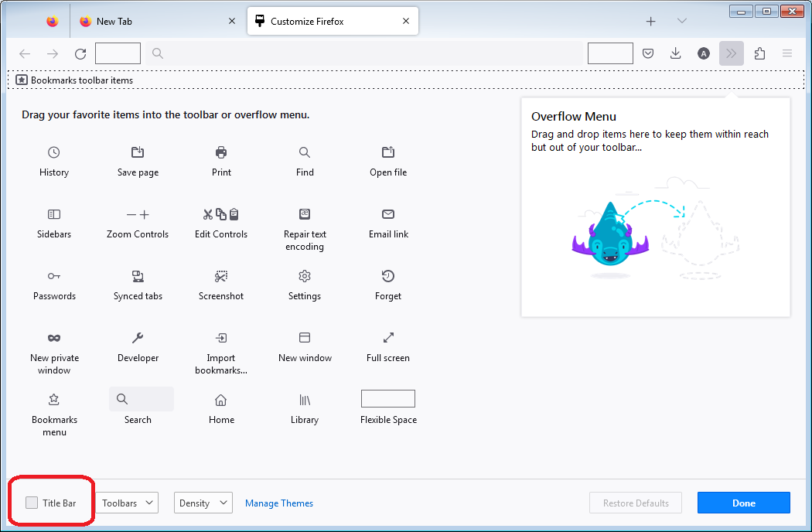Click the Developer wrench icon
This screenshot has height=532, width=812.
(x=138, y=338)
